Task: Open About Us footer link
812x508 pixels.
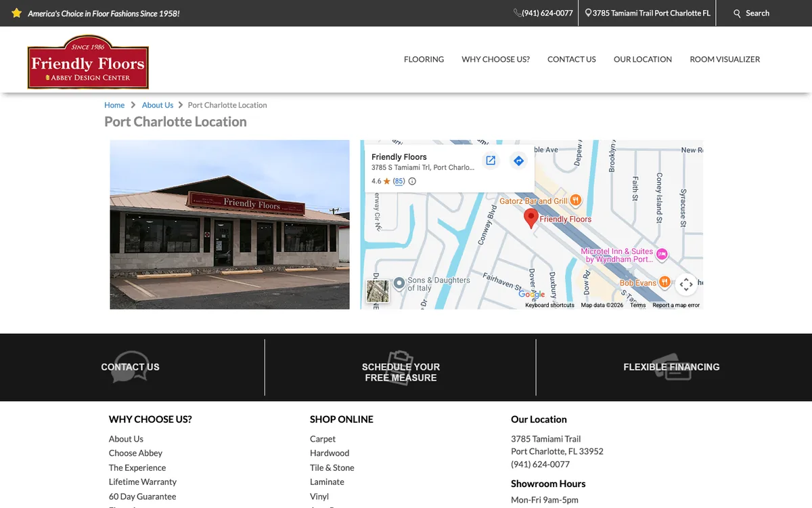Action: tap(126, 439)
